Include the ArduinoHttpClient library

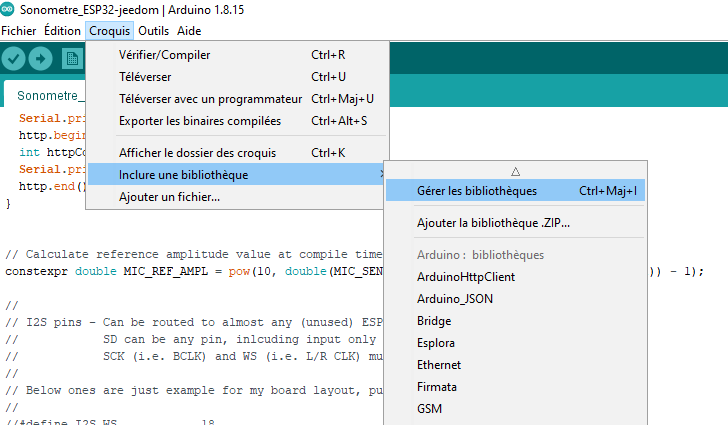point(515,277)
